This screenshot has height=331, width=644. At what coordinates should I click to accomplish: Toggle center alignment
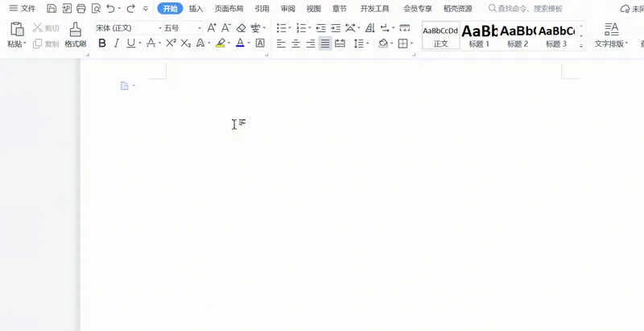coord(295,43)
